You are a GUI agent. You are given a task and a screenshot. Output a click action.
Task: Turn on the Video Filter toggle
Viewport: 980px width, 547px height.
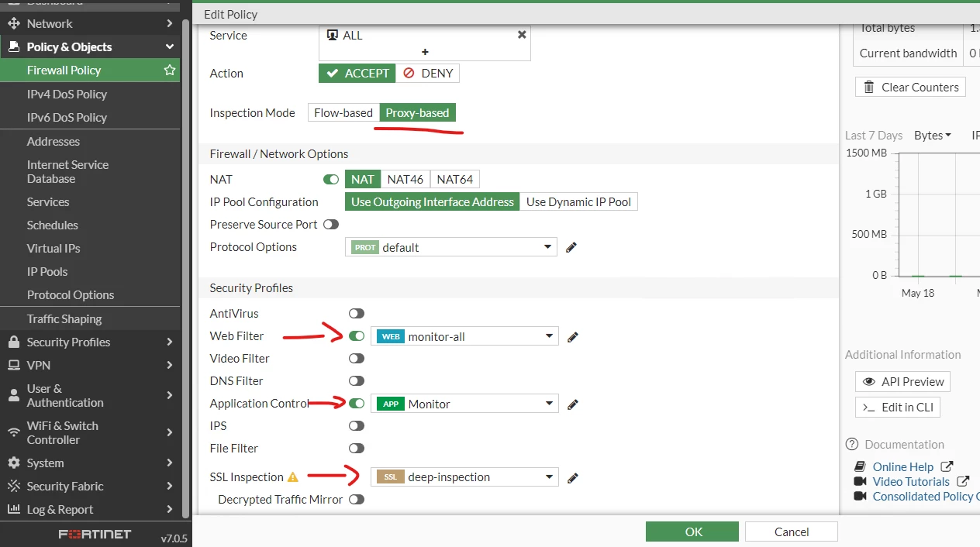click(x=357, y=359)
